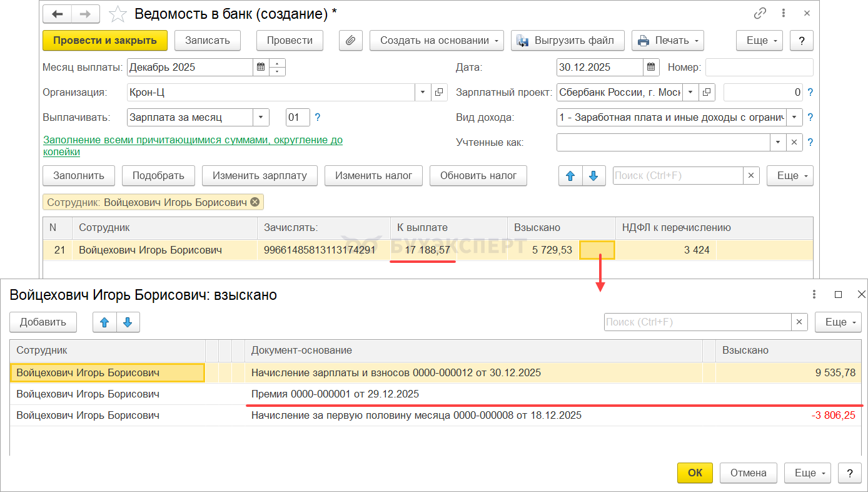The width and height of the screenshot is (868, 492).
Task: Select the К выплате value 17 188,57
Action: pos(428,250)
